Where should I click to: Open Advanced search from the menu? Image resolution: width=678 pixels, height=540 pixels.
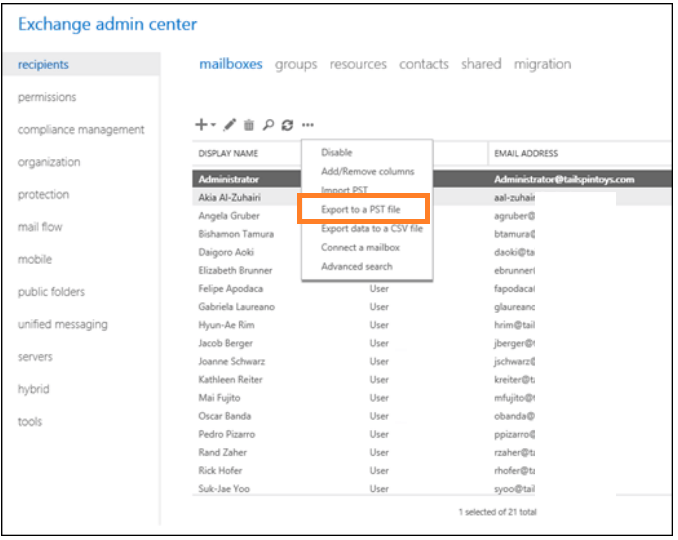(x=357, y=266)
